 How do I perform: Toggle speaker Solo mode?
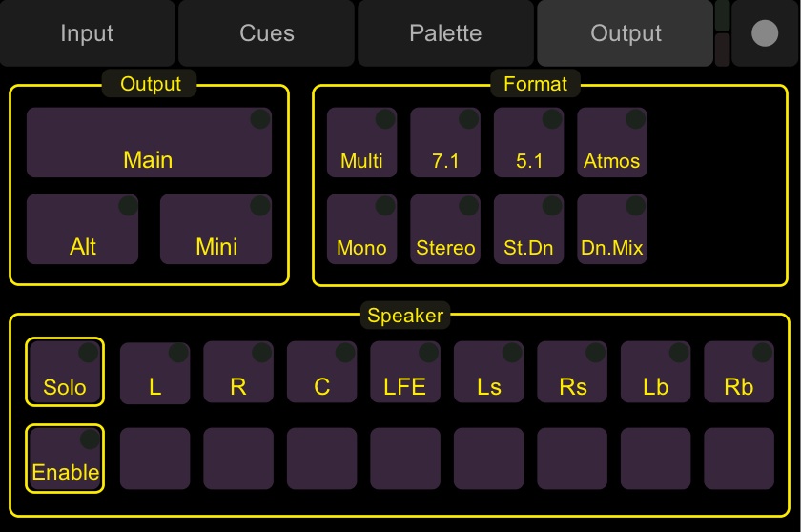point(65,372)
